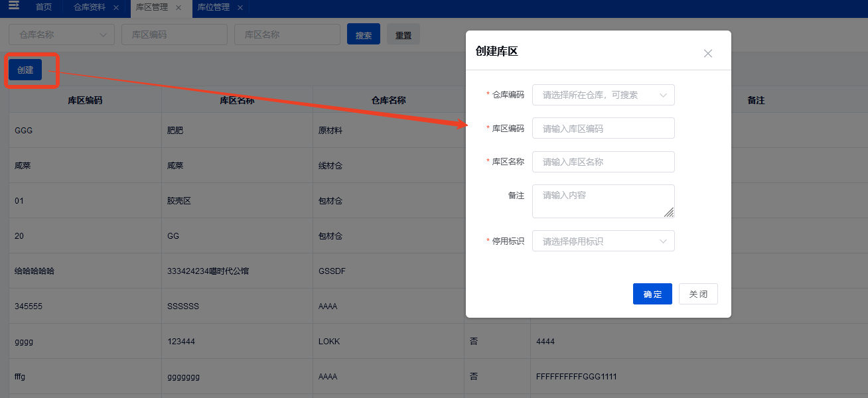Dismiss the dialog via 关闭 button
Viewport: 868px width, 398px height.
pos(697,293)
